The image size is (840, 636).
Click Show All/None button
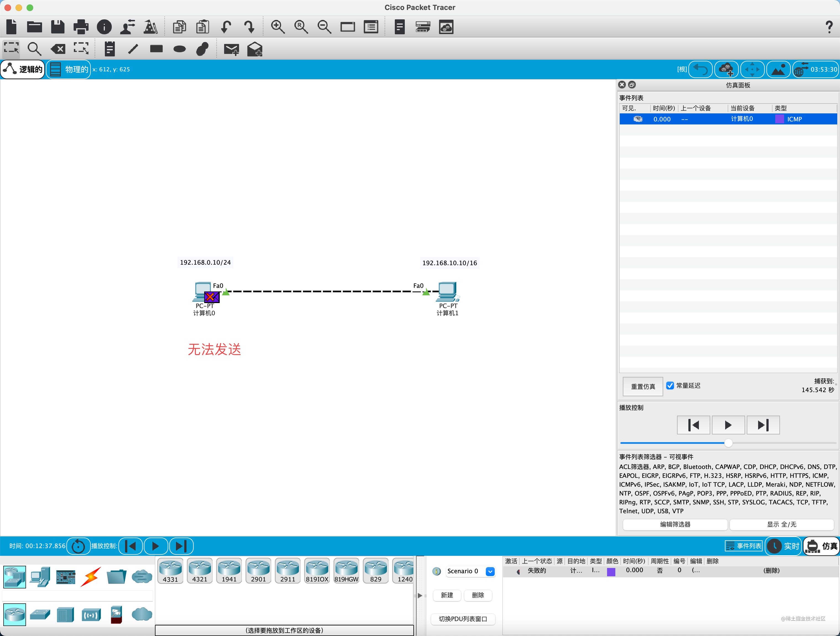click(x=782, y=525)
